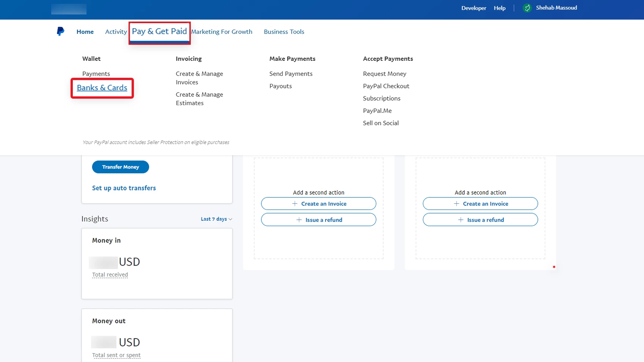Click second Create an Invoice button
The width and height of the screenshot is (644, 362).
pos(480,204)
